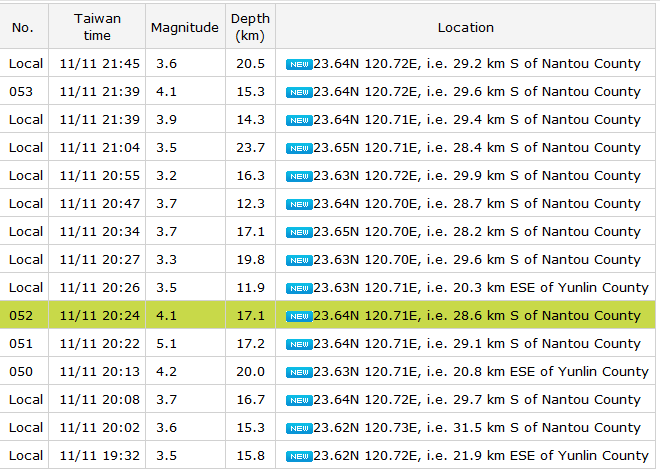Click the NEW badge in the 11/11 20:47 row
This screenshot has height=470, width=660.
(x=298, y=204)
